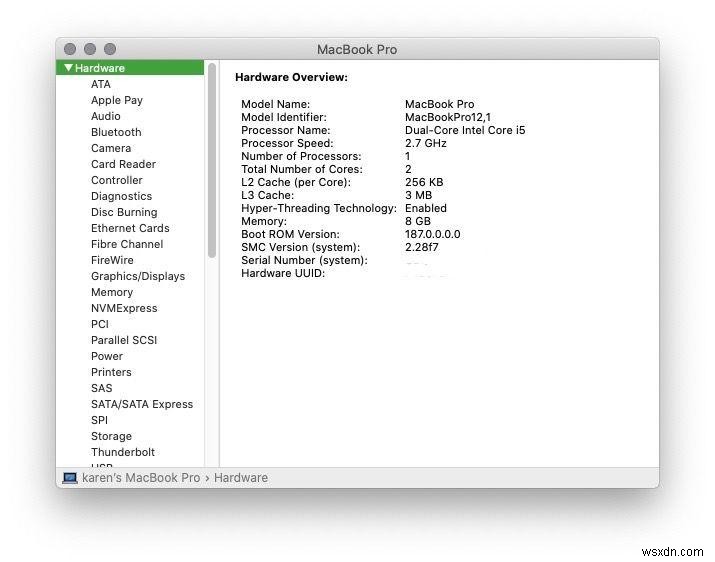This screenshot has height=562, width=715.
Task: Close the window with the first titlebar button
Action: [x=70, y=49]
